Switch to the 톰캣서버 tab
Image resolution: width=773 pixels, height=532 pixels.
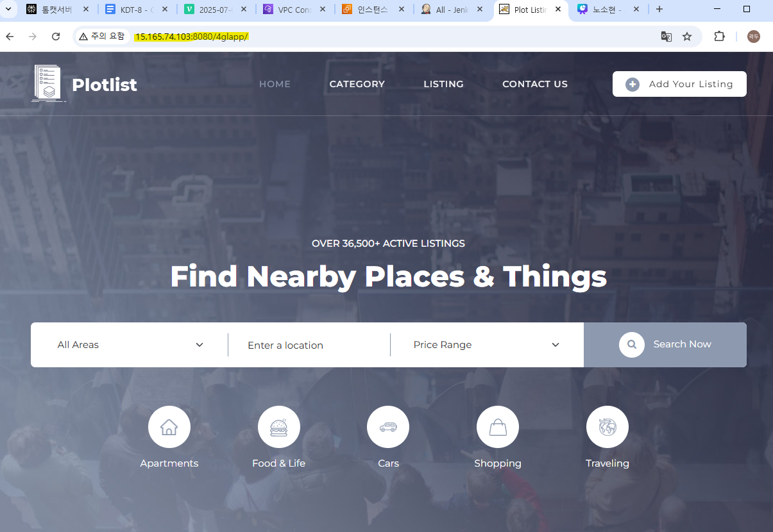(58, 10)
